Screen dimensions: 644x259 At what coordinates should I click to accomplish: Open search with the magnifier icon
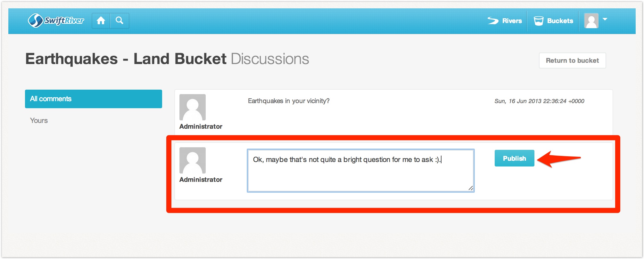click(x=120, y=21)
